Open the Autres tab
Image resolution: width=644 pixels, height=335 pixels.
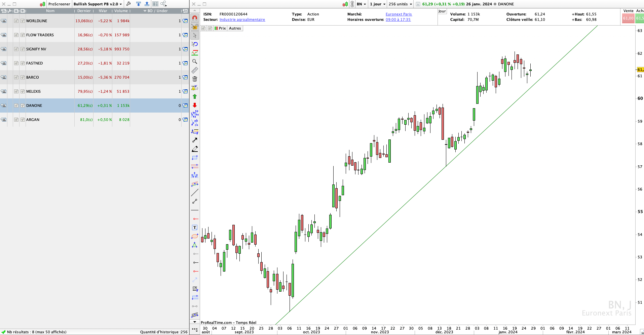pos(235,28)
